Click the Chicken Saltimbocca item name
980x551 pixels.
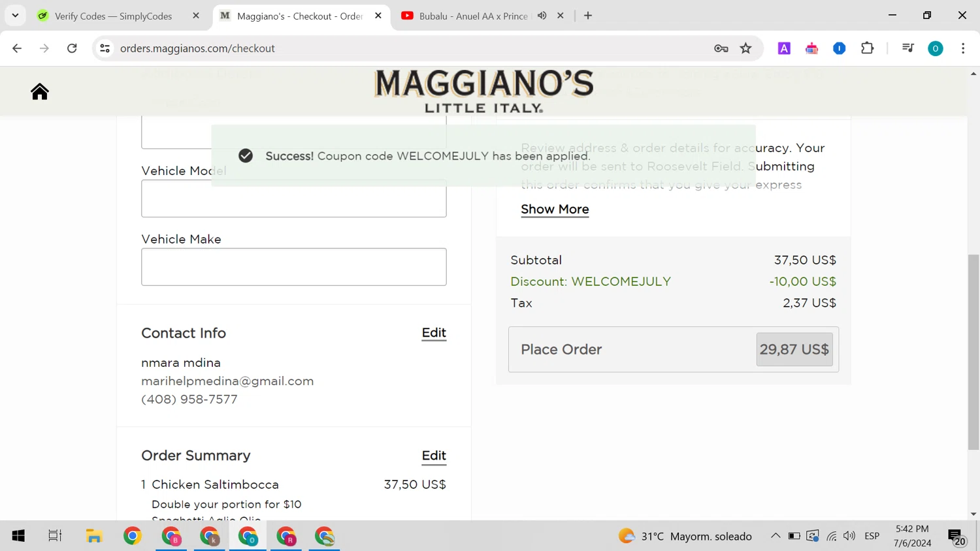pyautogui.click(x=215, y=484)
